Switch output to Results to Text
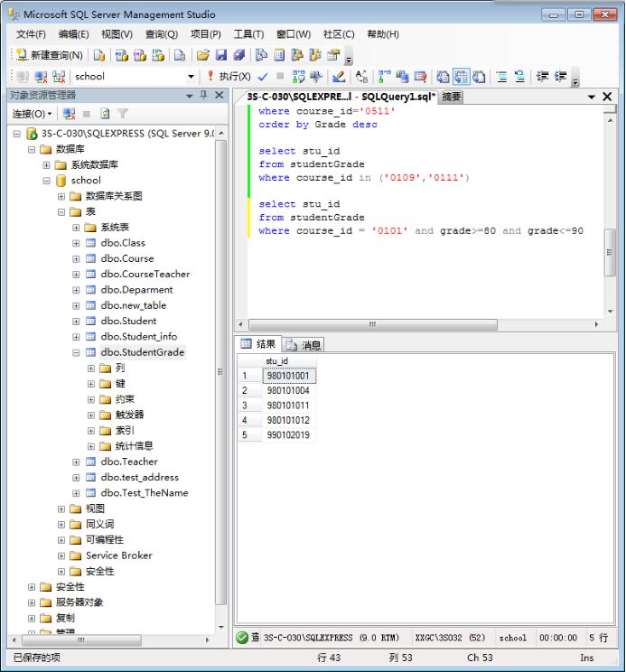Screen dimensions: 626x672 pos(443,77)
